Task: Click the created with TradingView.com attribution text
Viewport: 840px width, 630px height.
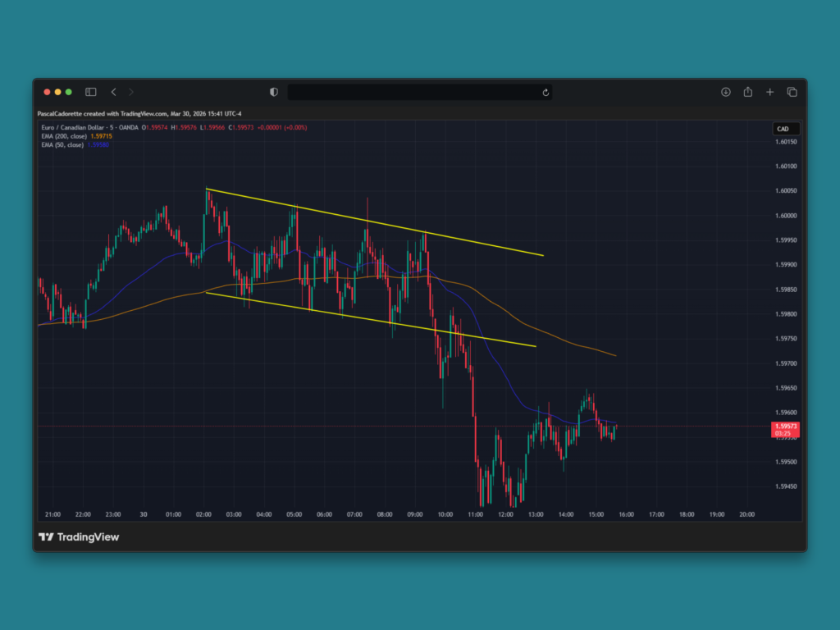Action: [127, 113]
